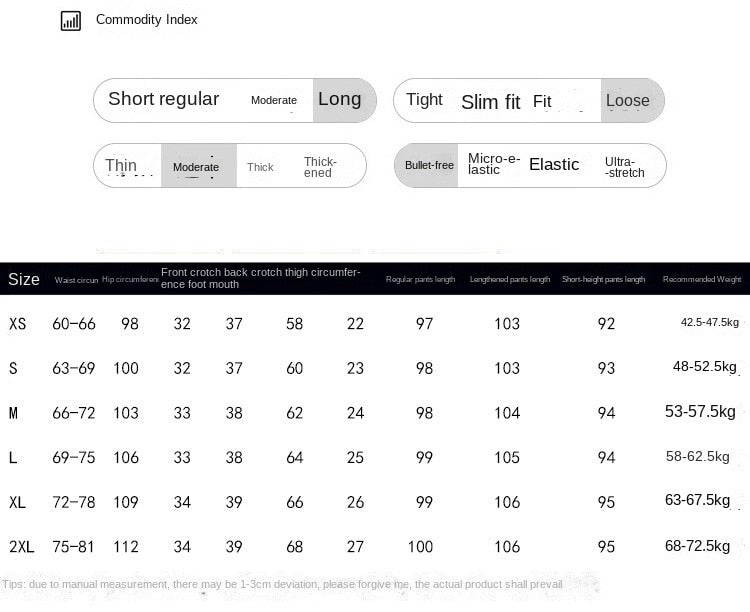Viewport: 750px width, 612px height.
Task: Select the Moderate length option
Action: pyautogui.click(x=274, y=100)
